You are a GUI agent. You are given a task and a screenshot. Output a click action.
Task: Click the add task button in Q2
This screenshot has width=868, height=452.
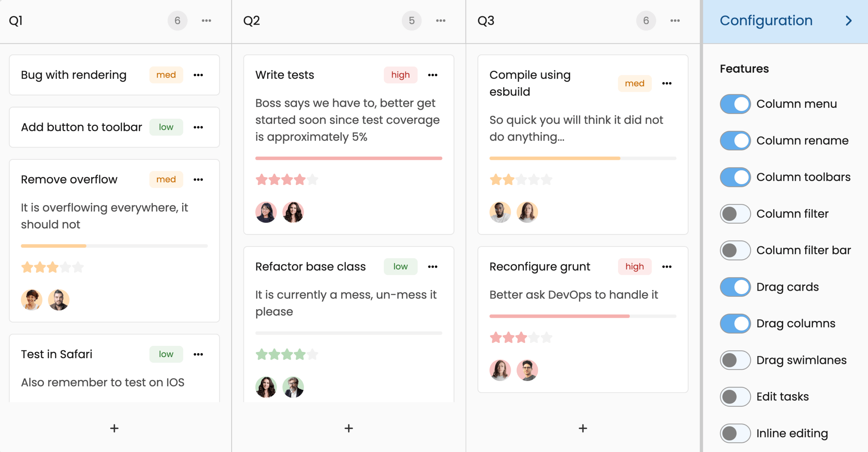pyautogui.click(x=348, y=428)
